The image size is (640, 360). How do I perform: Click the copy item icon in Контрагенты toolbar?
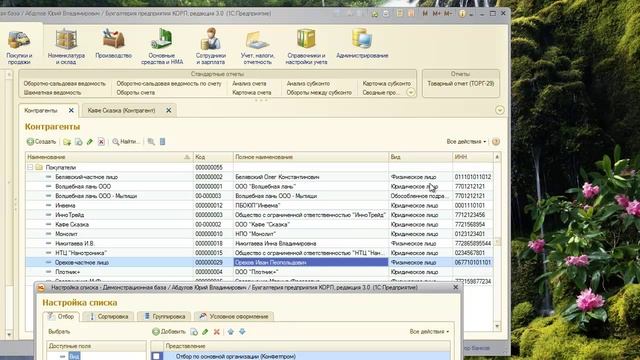(78, 142)
